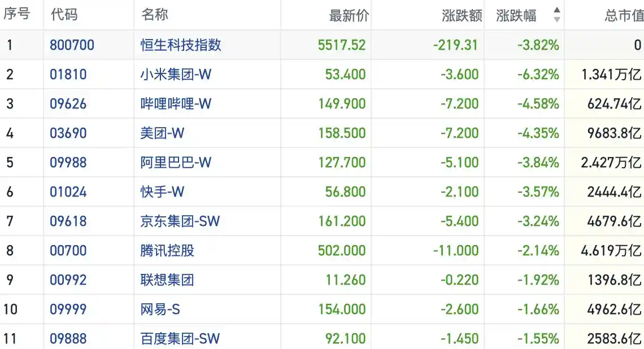Select latest price 158.500
644x349 pixels.
[x=342, y=133]
